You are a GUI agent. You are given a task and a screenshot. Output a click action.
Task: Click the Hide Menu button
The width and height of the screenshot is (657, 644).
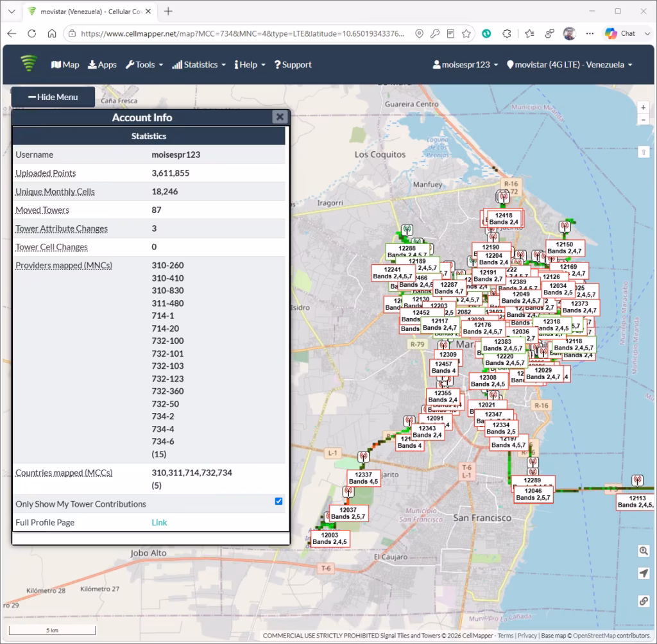tap(53, 97)
